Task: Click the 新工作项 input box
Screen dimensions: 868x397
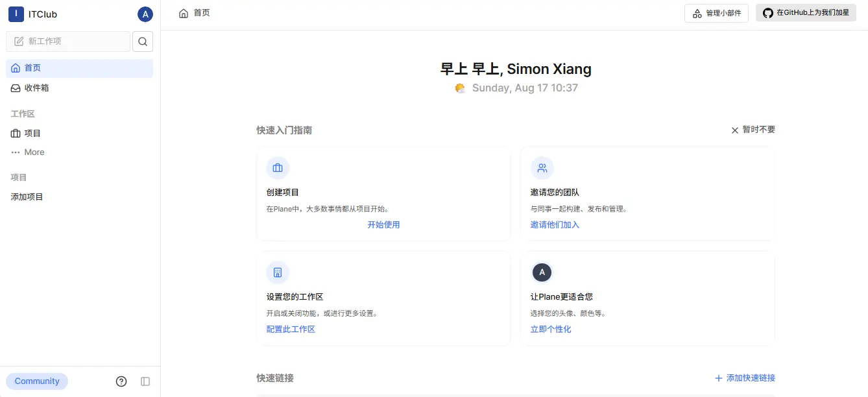Action: point(68,42)
